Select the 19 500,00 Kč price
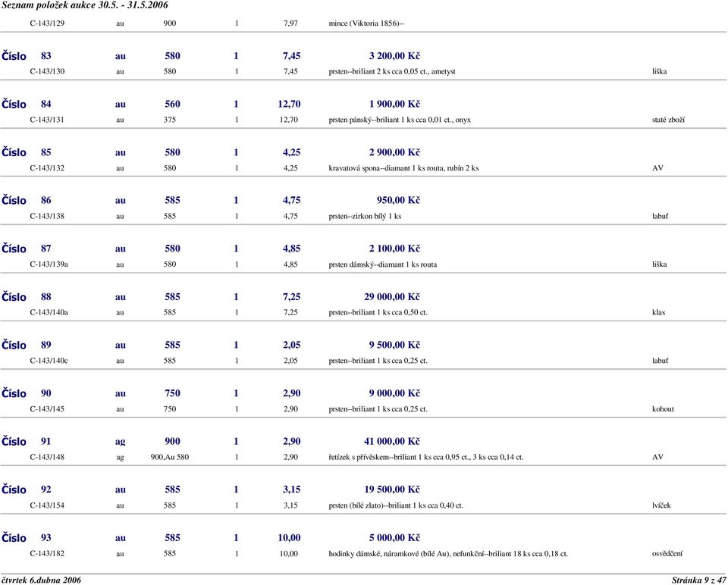Viewport: 728px width, 585px height. tap(392, 490)
